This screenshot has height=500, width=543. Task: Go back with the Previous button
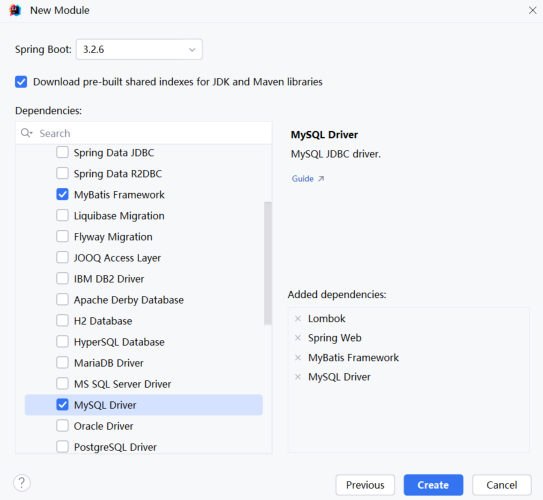365,485
